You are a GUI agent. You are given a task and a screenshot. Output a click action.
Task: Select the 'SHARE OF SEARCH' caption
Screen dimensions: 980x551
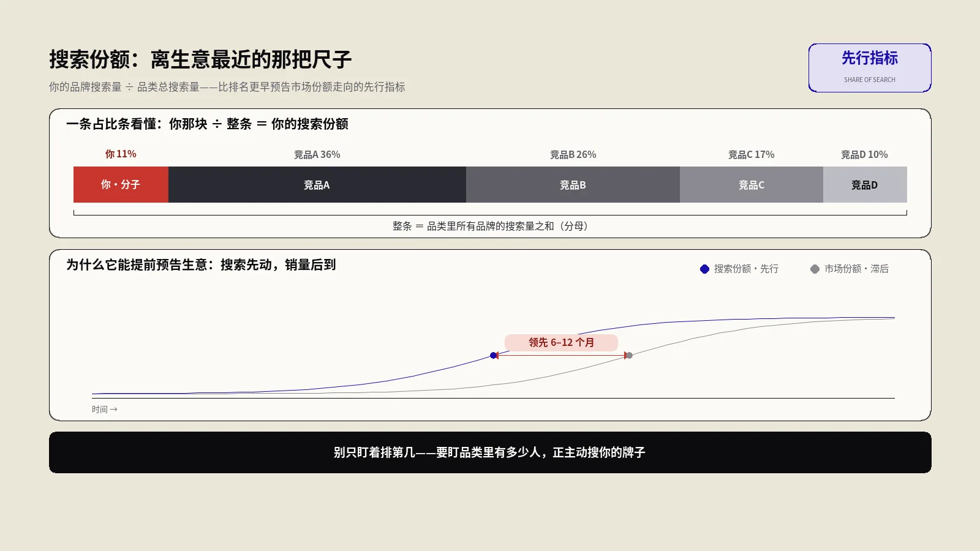tap(869, 80)
